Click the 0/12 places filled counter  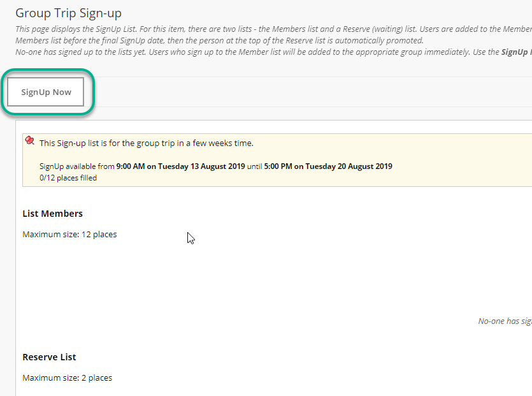point(68,178)
